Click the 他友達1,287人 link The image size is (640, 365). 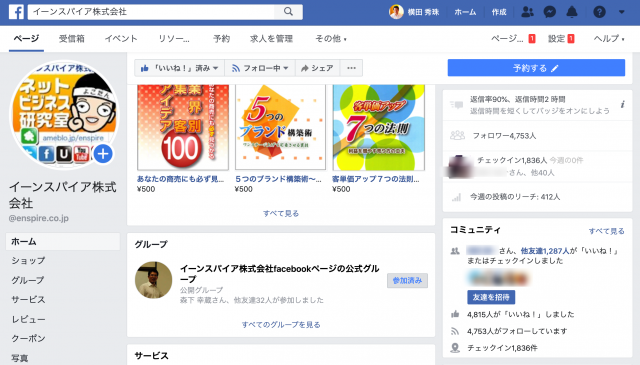pos(545,251)
